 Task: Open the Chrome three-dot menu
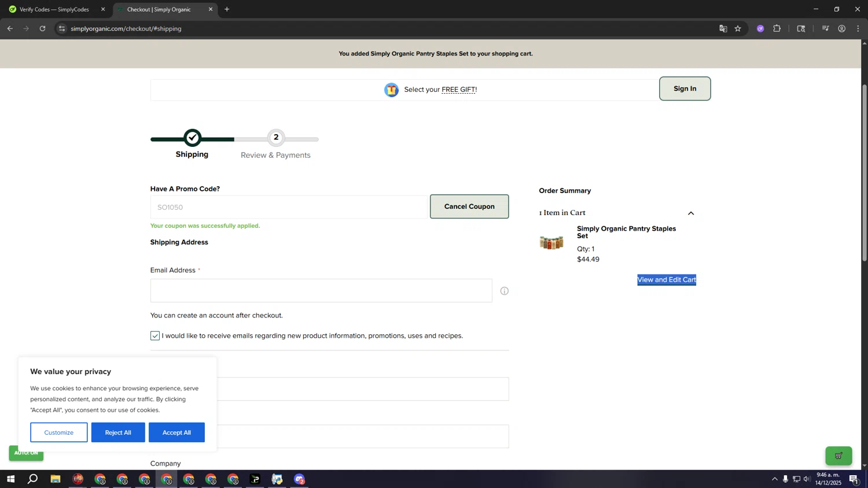(x=858, y=28)
